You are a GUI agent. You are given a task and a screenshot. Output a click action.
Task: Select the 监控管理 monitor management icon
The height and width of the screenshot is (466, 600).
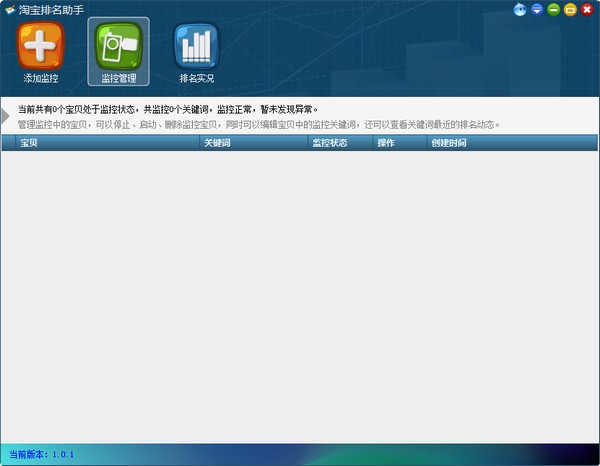click(x=119, y=52)
